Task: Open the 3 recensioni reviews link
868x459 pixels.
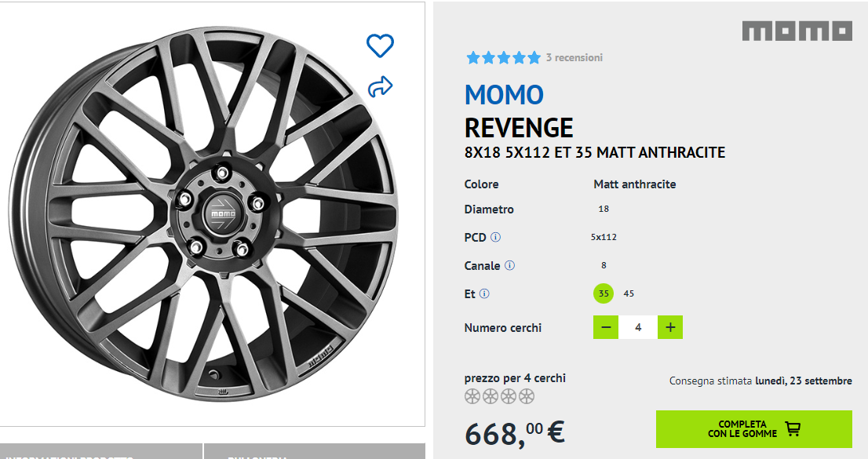Action: pyautogui.click(x=574, y=57)
